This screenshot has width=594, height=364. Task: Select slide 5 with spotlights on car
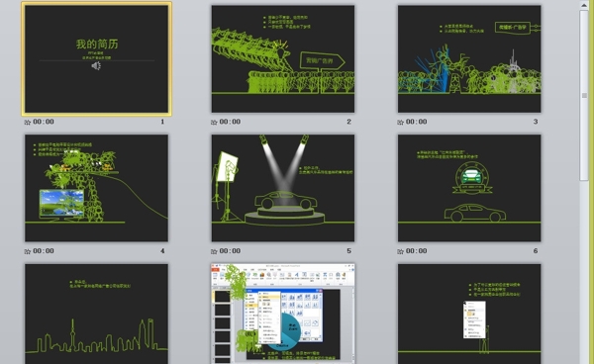[x=283, y=188]
